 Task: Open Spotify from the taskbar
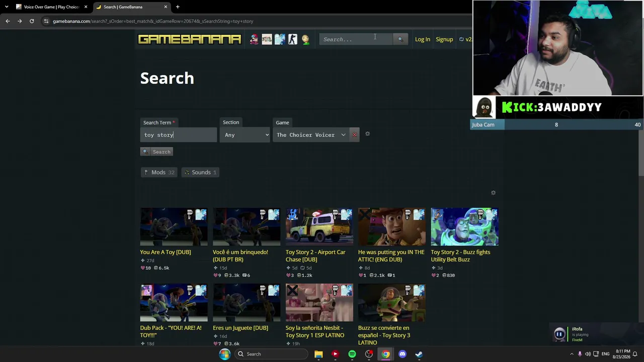pyautogui.click(x=352, y=354)
